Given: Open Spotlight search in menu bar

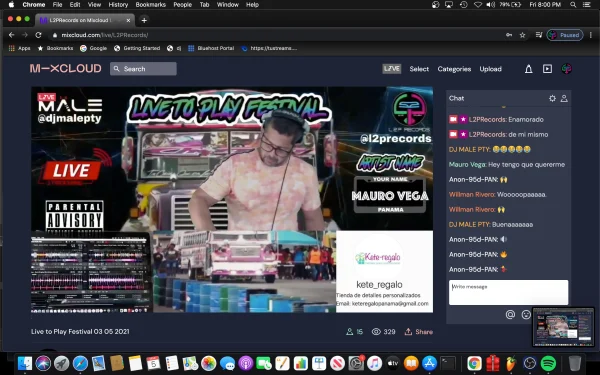Looking at the screenshot, I should click(573, 5).
